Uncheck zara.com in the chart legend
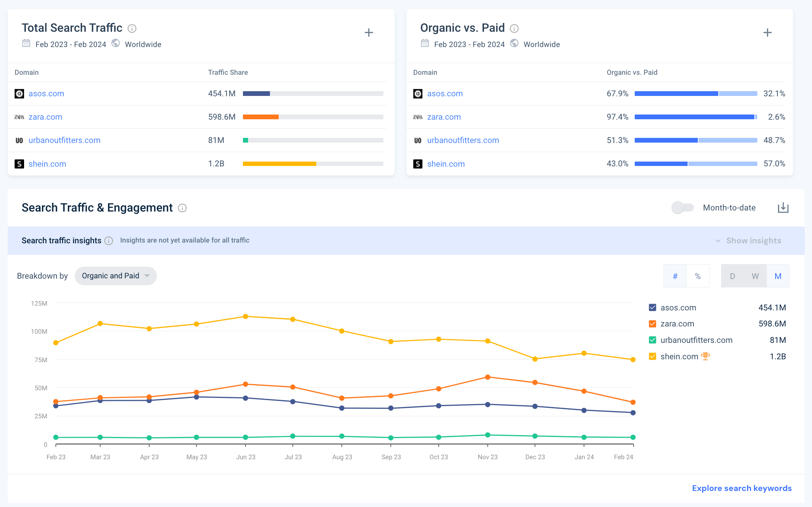 [652, 324]
